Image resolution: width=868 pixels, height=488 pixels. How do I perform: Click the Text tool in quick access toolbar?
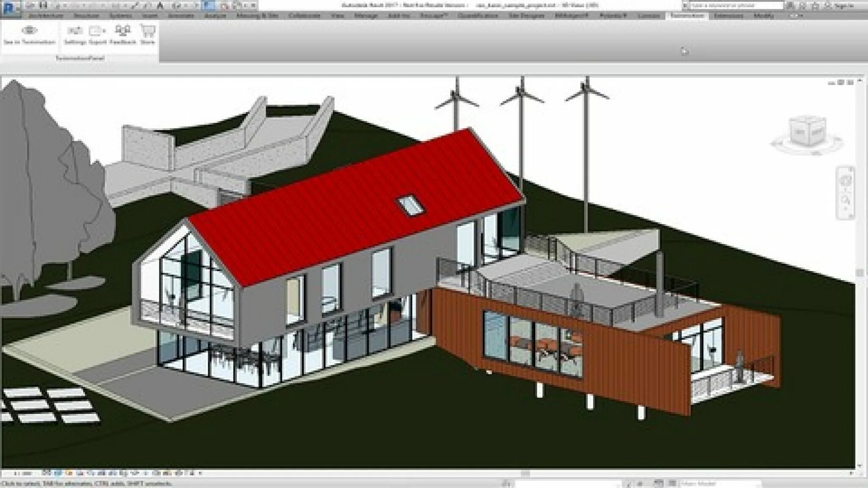[x=160, y=6]
